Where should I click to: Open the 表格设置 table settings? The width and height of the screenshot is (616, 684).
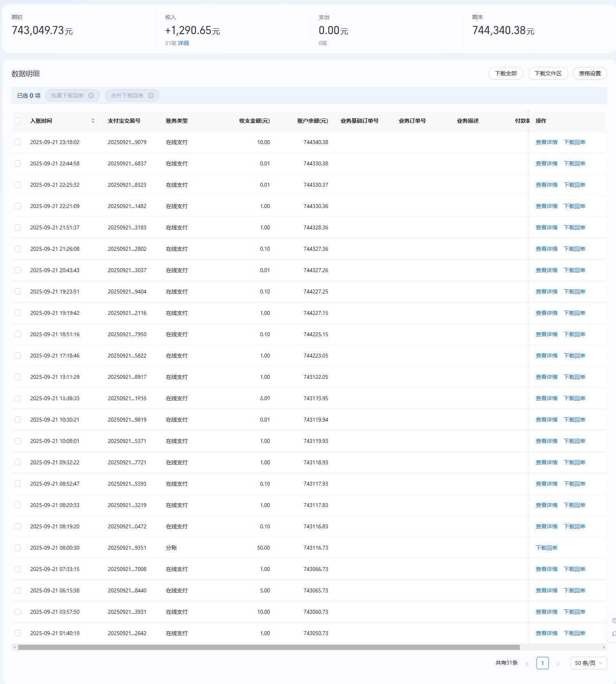click(590, 73)
